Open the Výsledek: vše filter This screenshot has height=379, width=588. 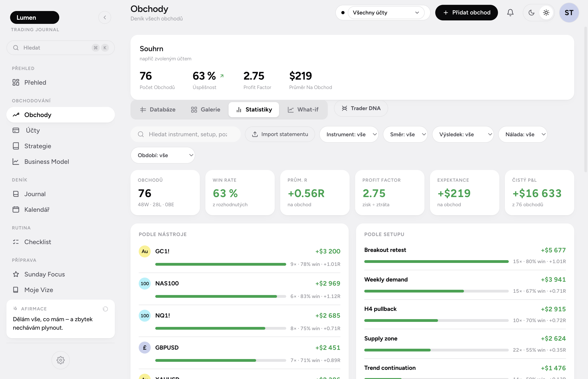coord(463,134)
